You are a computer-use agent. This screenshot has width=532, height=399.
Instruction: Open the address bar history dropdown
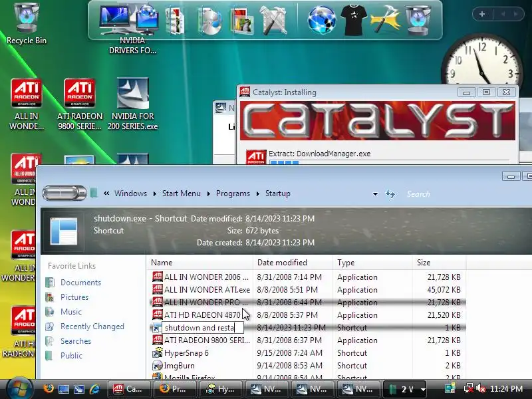point(375,194)
